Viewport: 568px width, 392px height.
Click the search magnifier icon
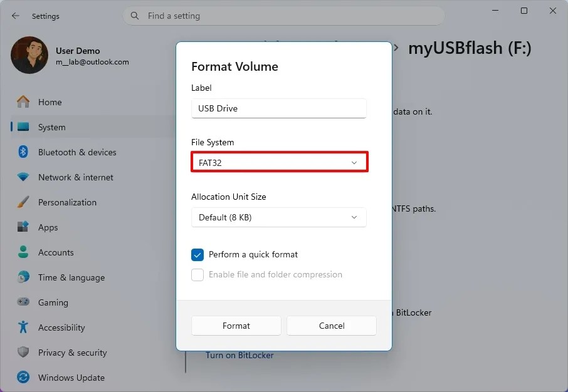135,16
